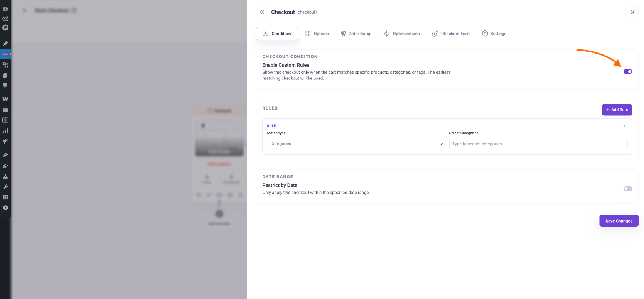Open the Optimizations tab
The height and width of the screenshot is (299, 644).
pos(401,34)
